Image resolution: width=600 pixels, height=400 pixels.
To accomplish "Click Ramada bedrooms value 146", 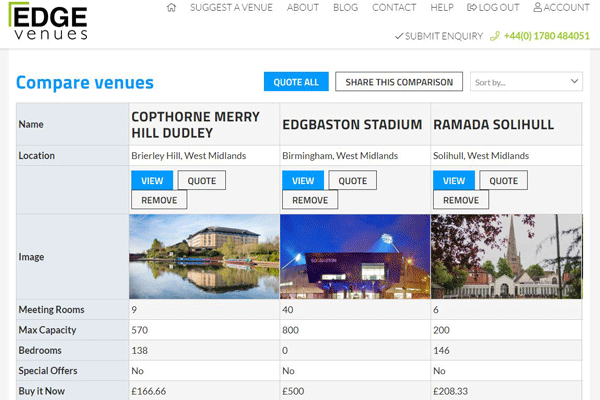I will (441, 350).
